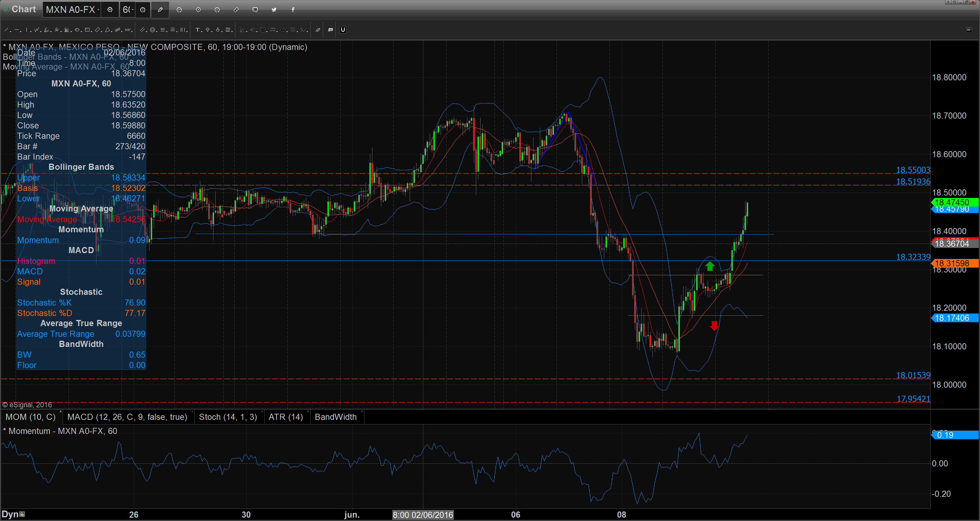This screenshot has width=980, height=521.
Task: Select the rectangle shape tool
Action: [x=87, y=30]
